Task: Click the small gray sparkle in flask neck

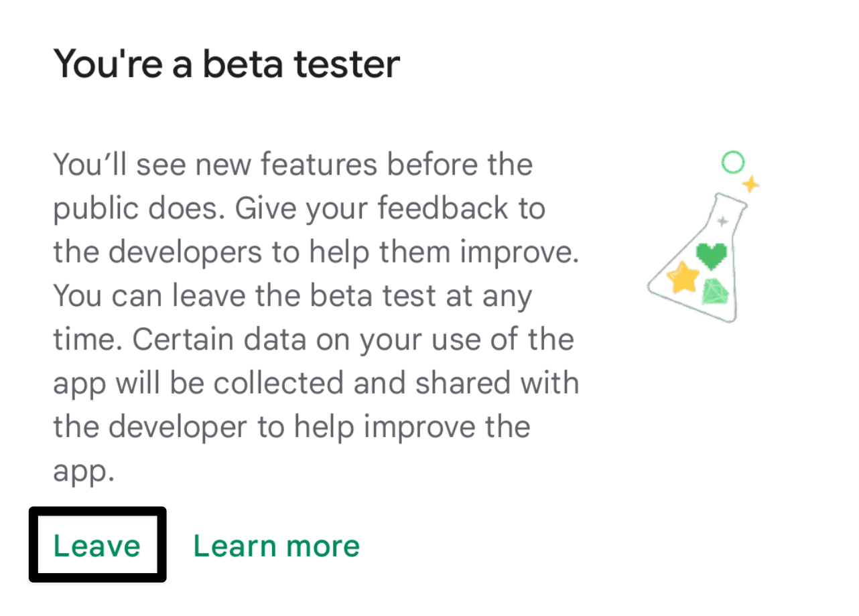Action: click(722, 220)
